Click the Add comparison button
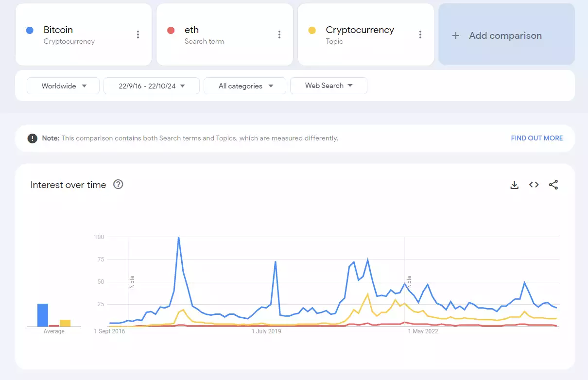588x380 pixels. click(x=505, y=35)
